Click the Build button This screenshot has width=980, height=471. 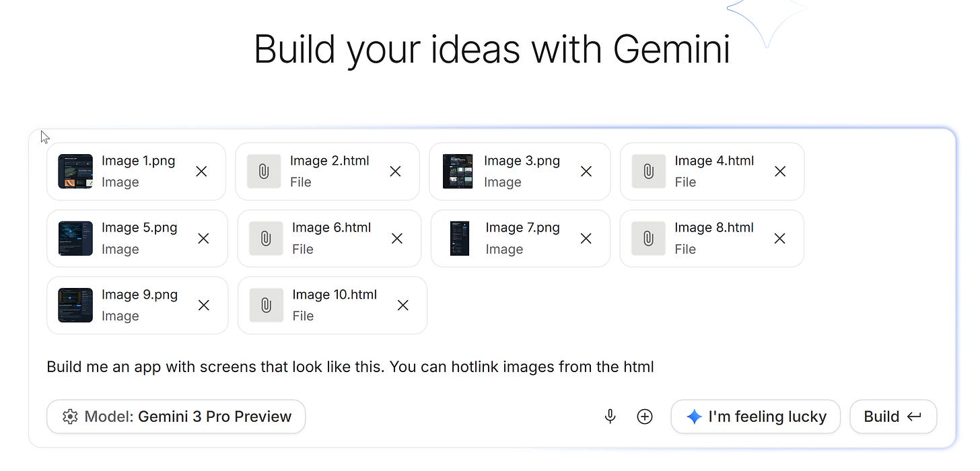893,416
